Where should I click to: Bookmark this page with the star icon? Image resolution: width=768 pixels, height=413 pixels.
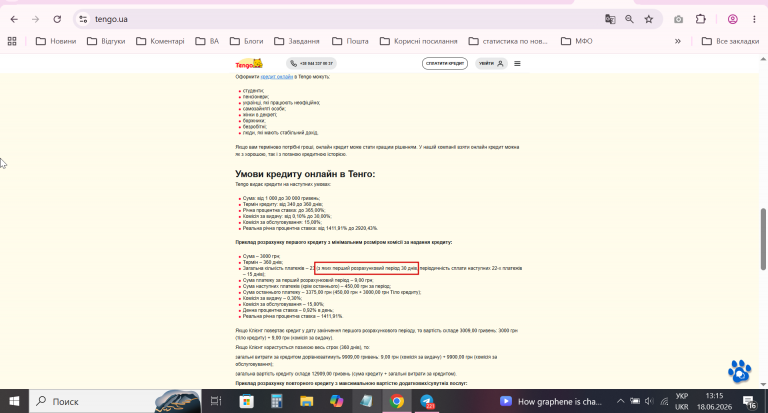tap(649, 19)
